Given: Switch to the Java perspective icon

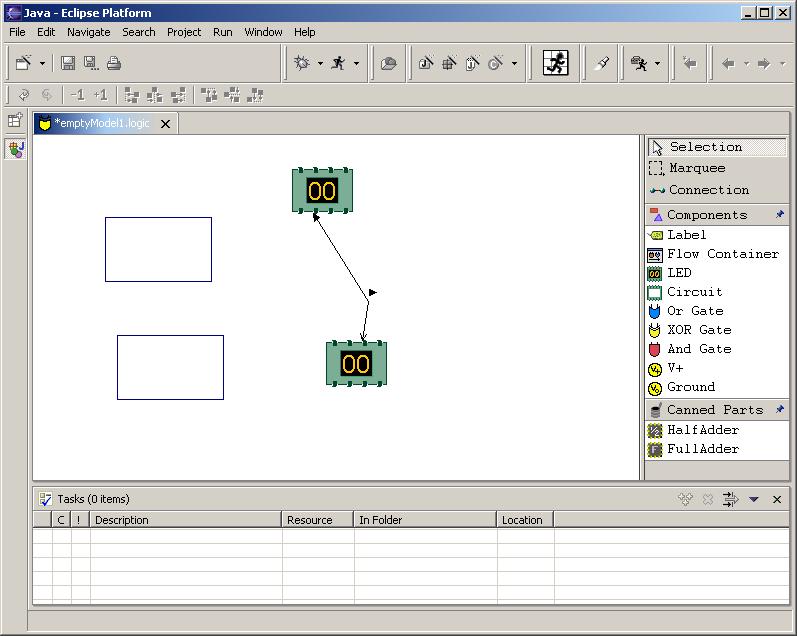Looking at the screenshot, I should point(16,149).
